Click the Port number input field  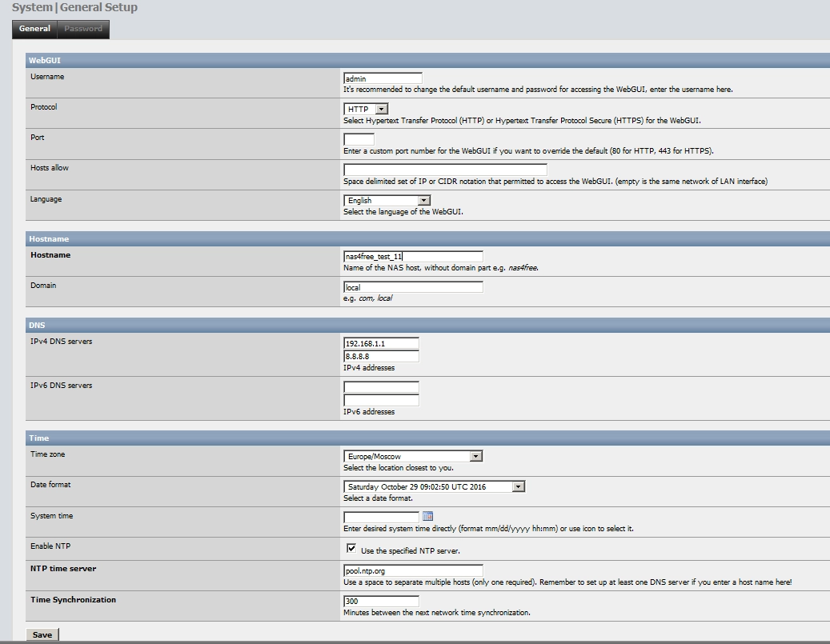(x=359, y=139)
